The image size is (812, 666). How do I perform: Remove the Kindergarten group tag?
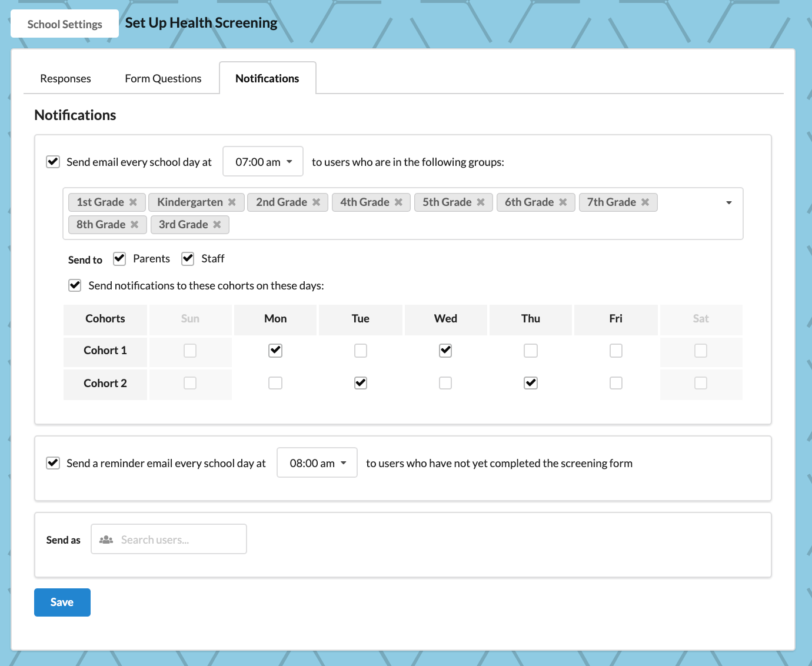tap(232, 202)
